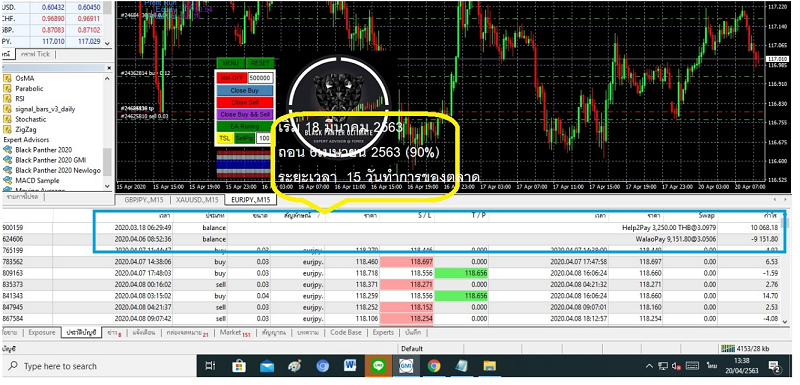Open File Explorer folder icon

(x=489, y=366)
